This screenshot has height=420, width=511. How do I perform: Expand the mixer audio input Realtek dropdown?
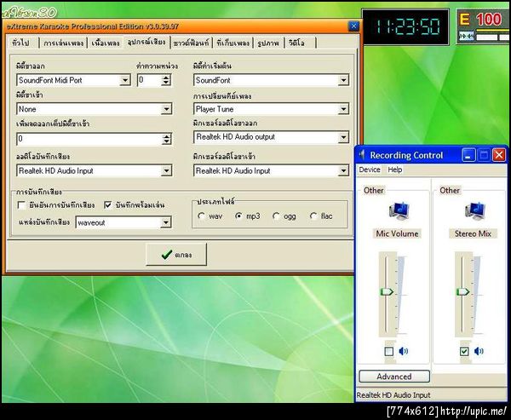click(x=343, y=170)
